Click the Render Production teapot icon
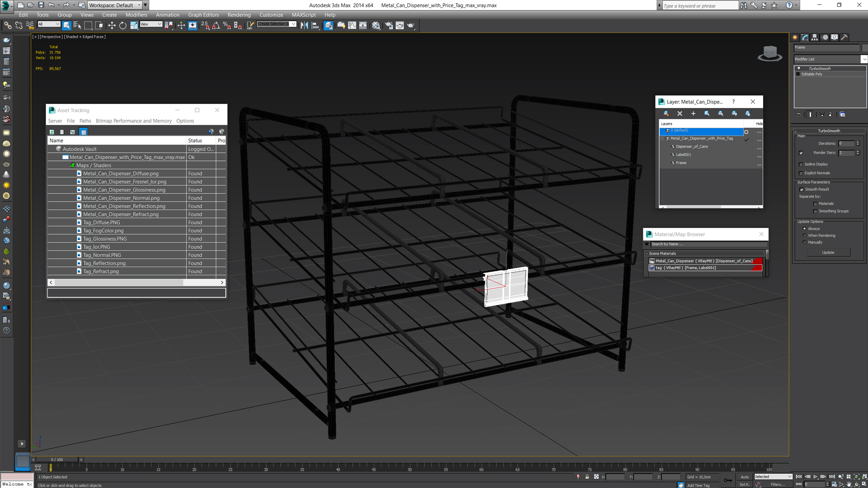This screenshot has height=488, width=868. (x=411, y=25)
